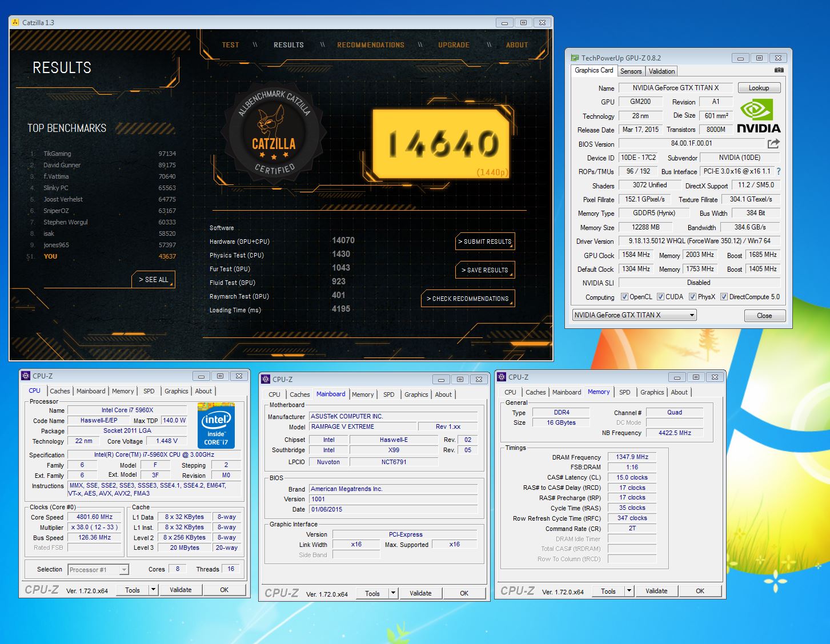Click the BIOS date 01/06/2015 field
Viewport: 830px width, 644px height.
pos(393,509)
